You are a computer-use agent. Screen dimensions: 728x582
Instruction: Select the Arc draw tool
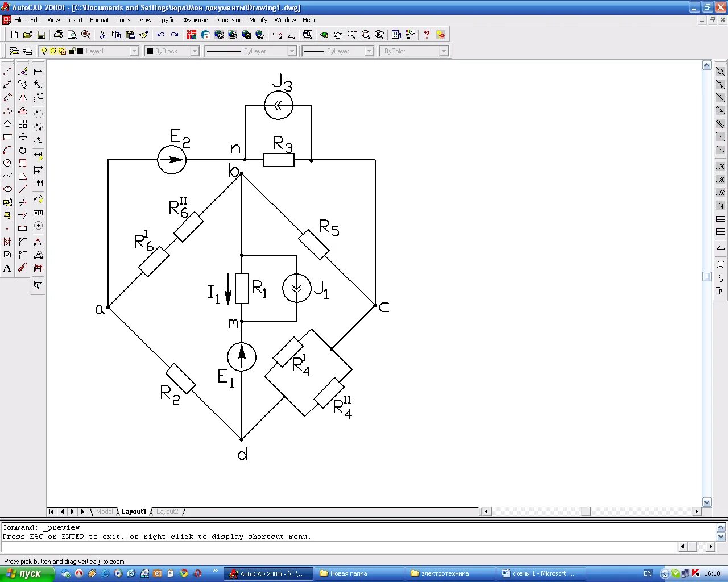click(7, 150)
